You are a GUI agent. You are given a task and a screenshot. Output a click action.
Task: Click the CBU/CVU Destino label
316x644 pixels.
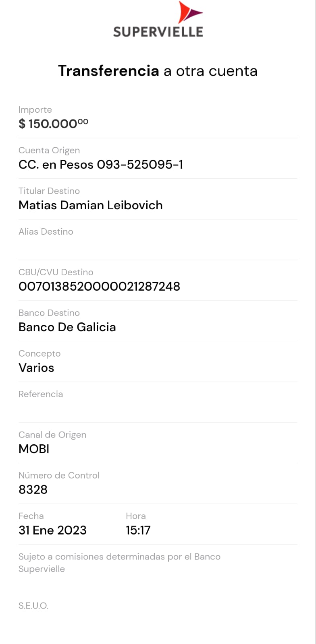click(56, 272)
